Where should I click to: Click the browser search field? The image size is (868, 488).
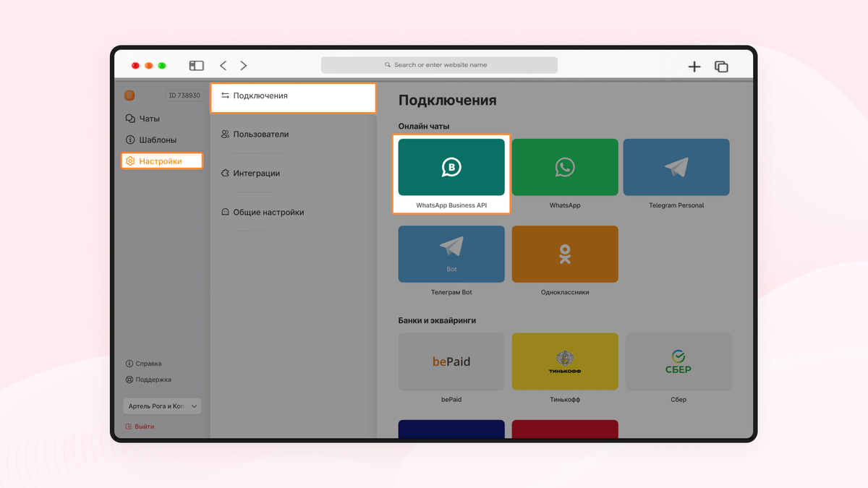coord(439,65)
